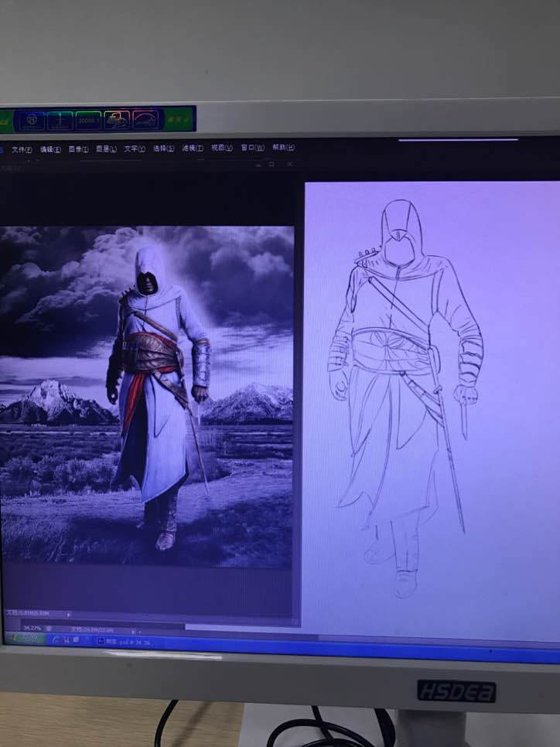Viewport: 560px width, 747px height.
Task: Minimize the reference image document window
Action: pos(258,165)
